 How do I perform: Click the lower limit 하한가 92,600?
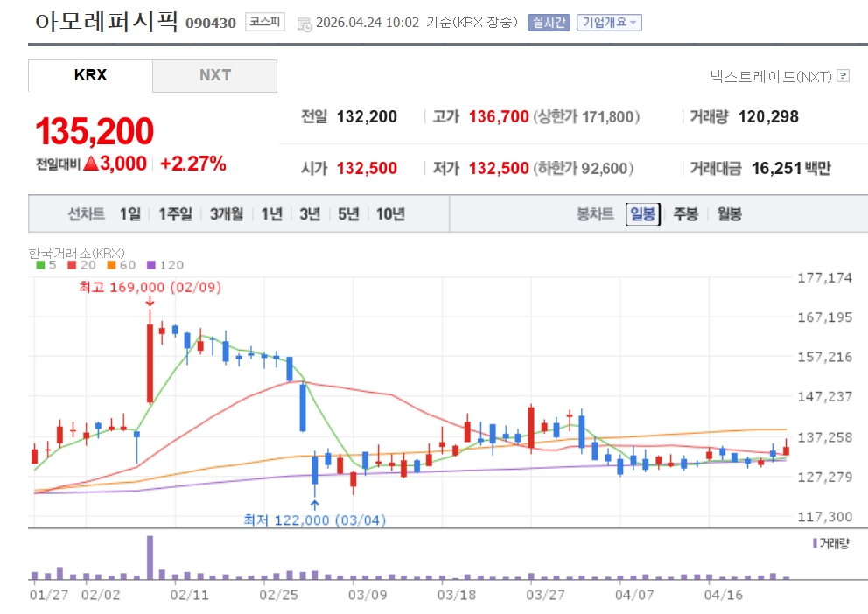pyautogui.click(x=584, y=168)
